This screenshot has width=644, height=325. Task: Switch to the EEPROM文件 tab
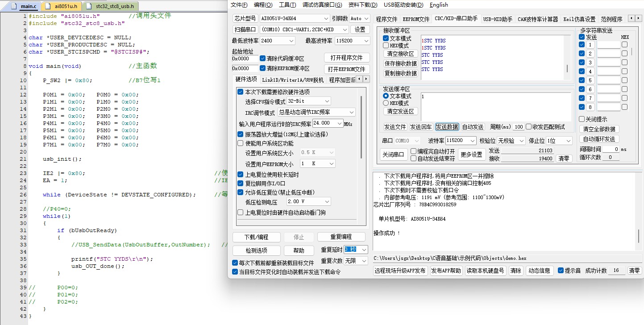(416, 19)
